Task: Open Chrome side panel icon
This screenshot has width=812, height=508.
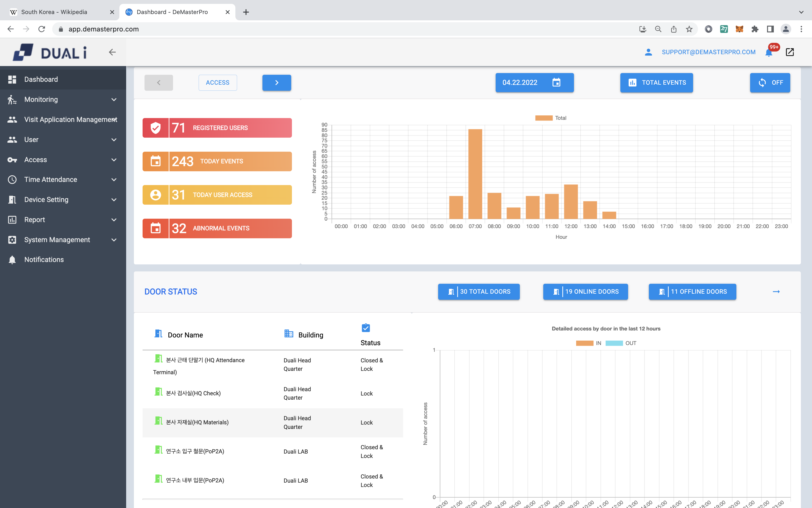Action: click(770, 29)
